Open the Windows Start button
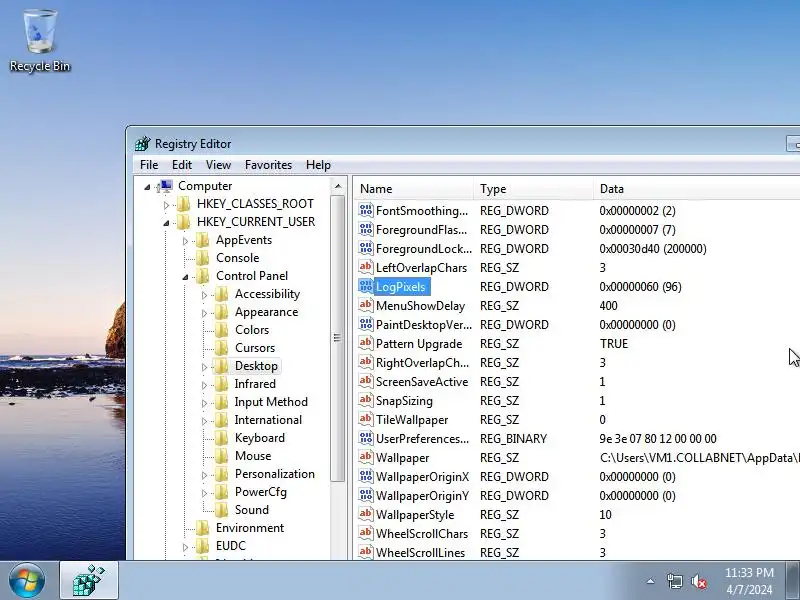This screenshot has height=600, width=800. [27, 581]
